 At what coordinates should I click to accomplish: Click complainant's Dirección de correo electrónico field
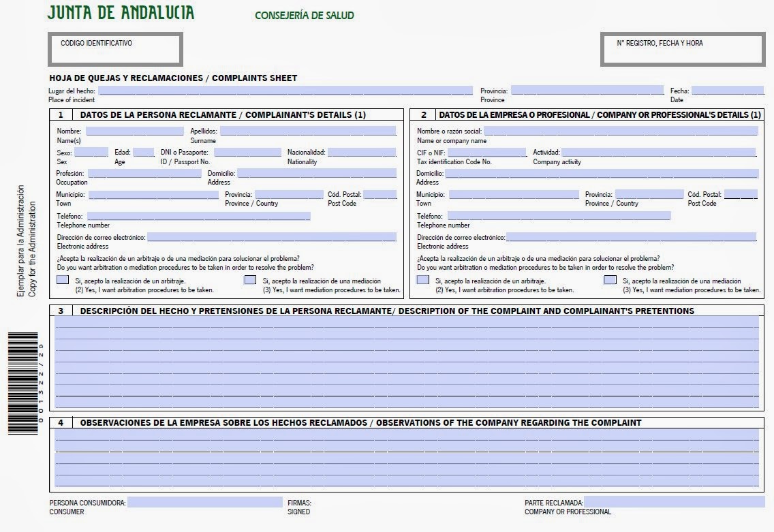pyautogui.click(x=272, y=237)
